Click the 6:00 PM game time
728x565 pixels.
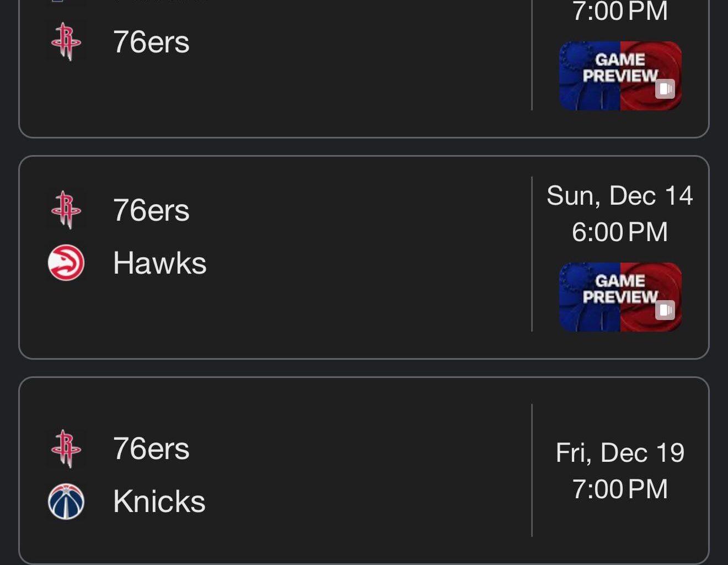tap(619, 232)
